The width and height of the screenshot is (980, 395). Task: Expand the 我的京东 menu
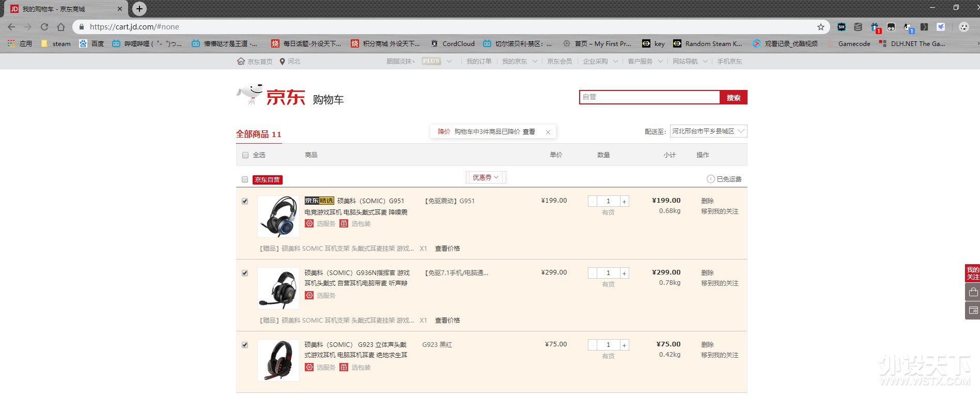point(519,62)
